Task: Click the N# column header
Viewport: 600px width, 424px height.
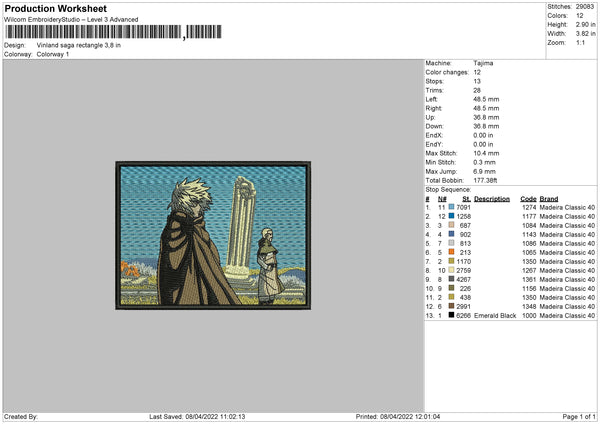Action: [x=442, y=199]
